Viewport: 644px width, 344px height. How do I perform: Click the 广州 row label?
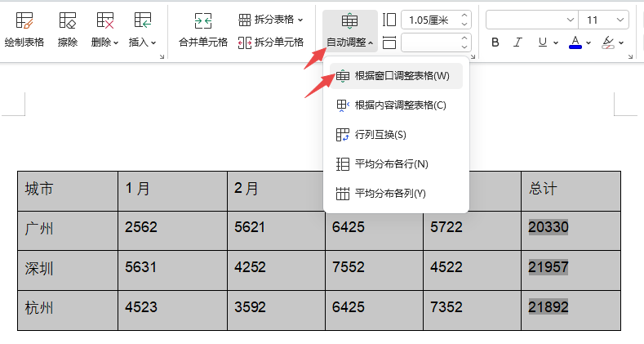39,228
